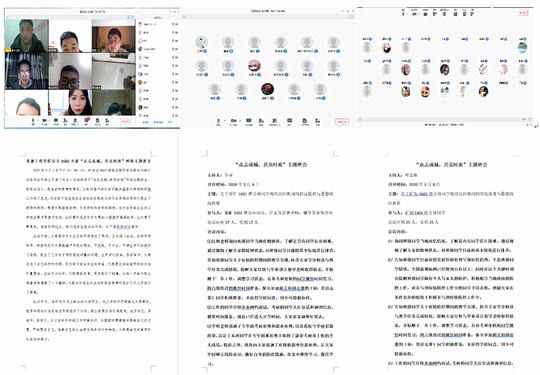The width and height of the screenshot is (540, 375).
Task: Select woman's video tile in bottom row
Action: [x=70, y=103]
